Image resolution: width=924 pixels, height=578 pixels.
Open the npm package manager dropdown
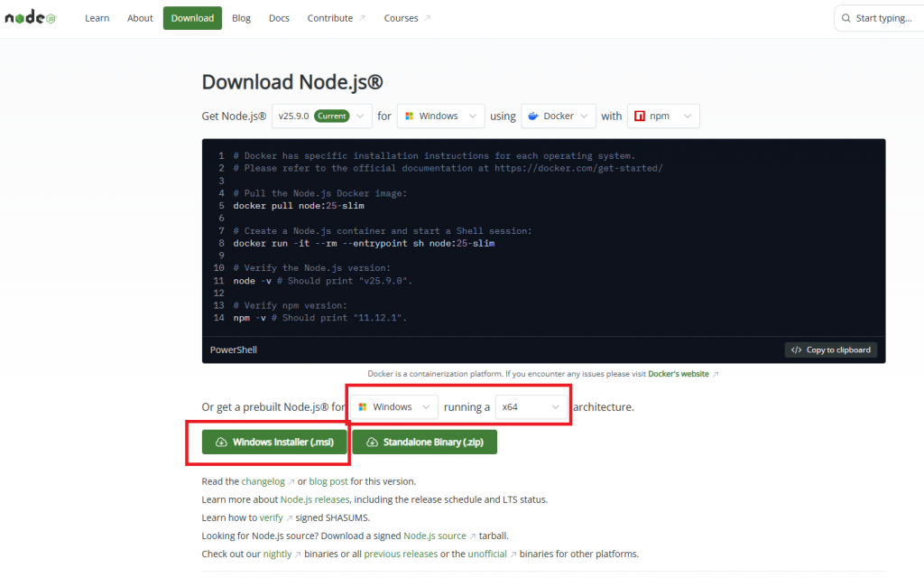pos(663,117)
